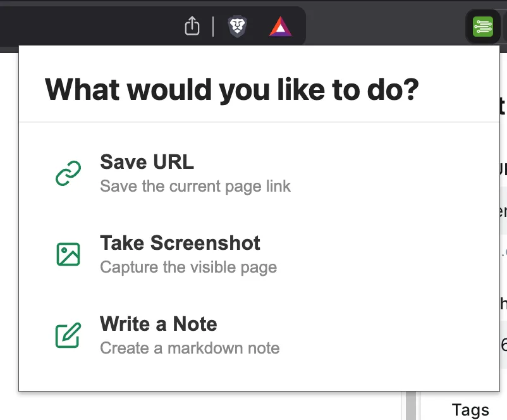Toggle the green extension toolbar icon
507x420 pixels.
coord(483,27)
